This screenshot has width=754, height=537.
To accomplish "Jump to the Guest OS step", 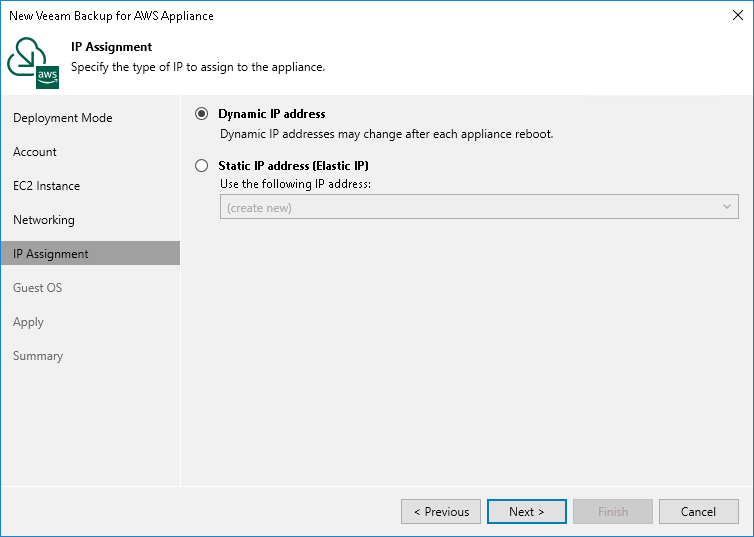I will coord(38,288).
